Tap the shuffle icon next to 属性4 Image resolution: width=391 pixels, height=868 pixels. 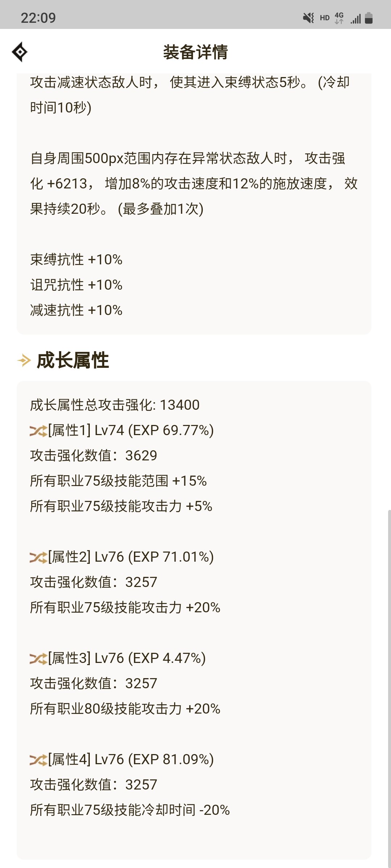click(38, 760)
